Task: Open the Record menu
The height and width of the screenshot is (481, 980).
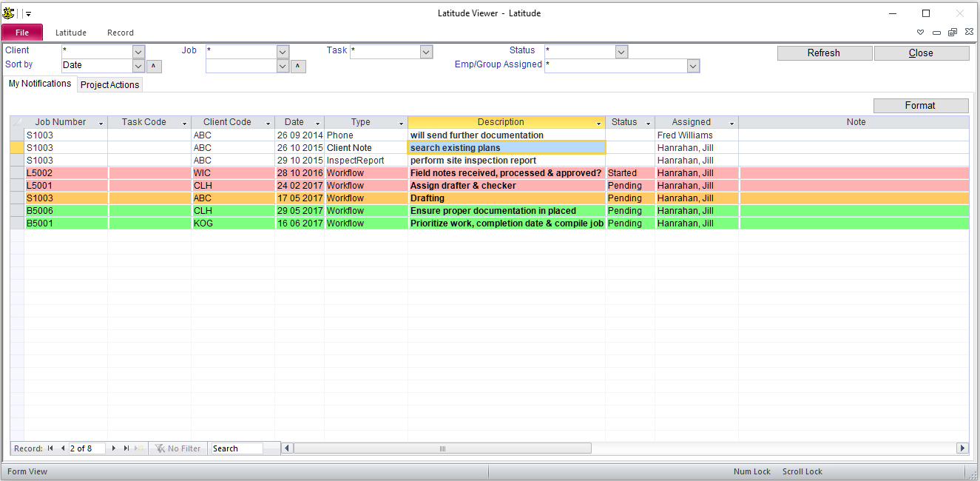Action: (121, 33)
